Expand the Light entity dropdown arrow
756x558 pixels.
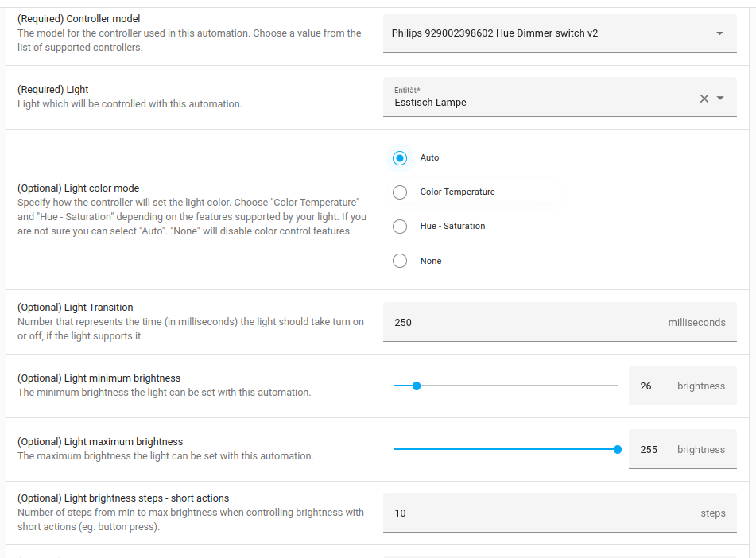[x=720, y=99]
